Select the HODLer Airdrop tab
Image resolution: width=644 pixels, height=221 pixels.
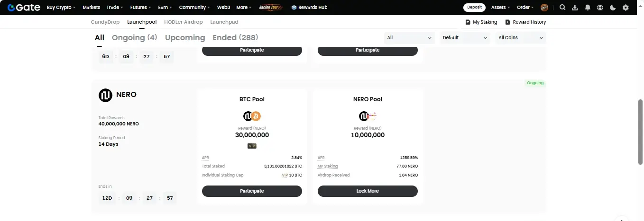click(184, 22)
